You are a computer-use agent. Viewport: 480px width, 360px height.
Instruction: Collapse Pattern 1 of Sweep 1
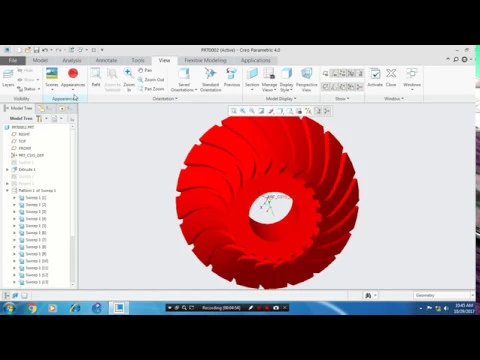pyautogui.click(x=7, y=191)
